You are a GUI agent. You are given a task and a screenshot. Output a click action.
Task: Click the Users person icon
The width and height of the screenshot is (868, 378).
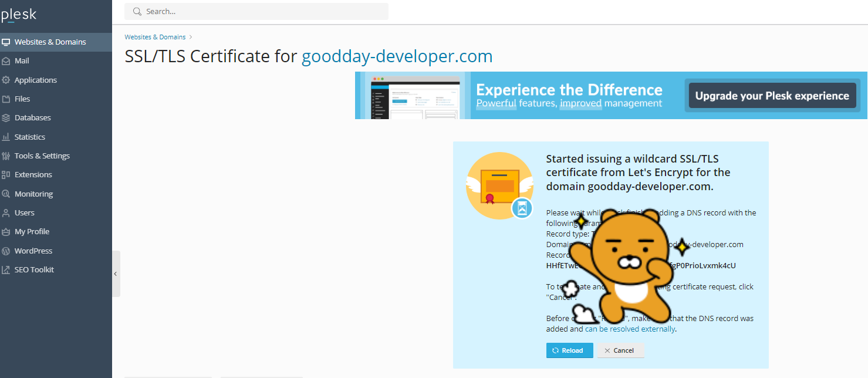6,213
